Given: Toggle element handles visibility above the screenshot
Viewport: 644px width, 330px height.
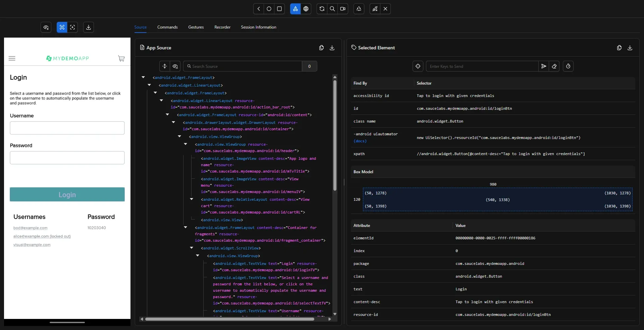Looking at the screenshot, I should [x=46, y=27].
